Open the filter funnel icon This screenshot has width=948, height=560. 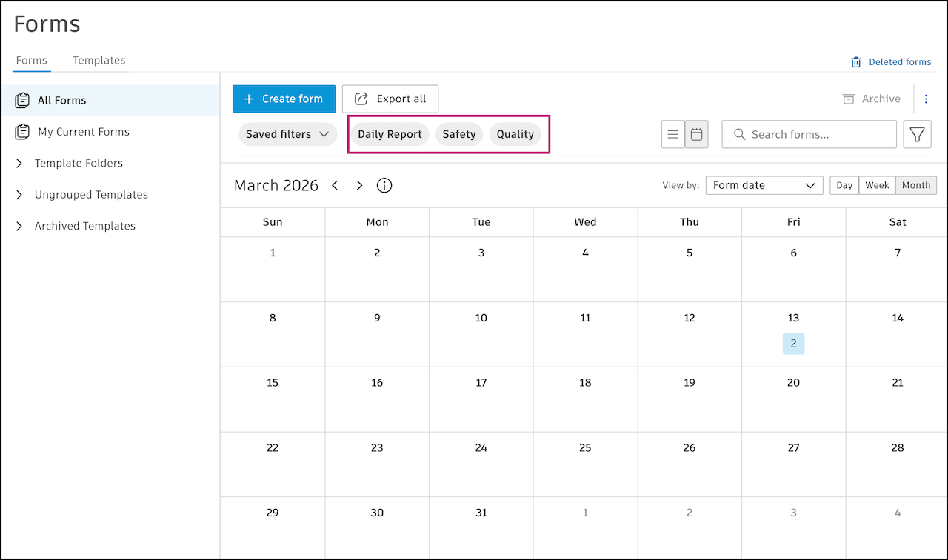[x=917, y=134]
